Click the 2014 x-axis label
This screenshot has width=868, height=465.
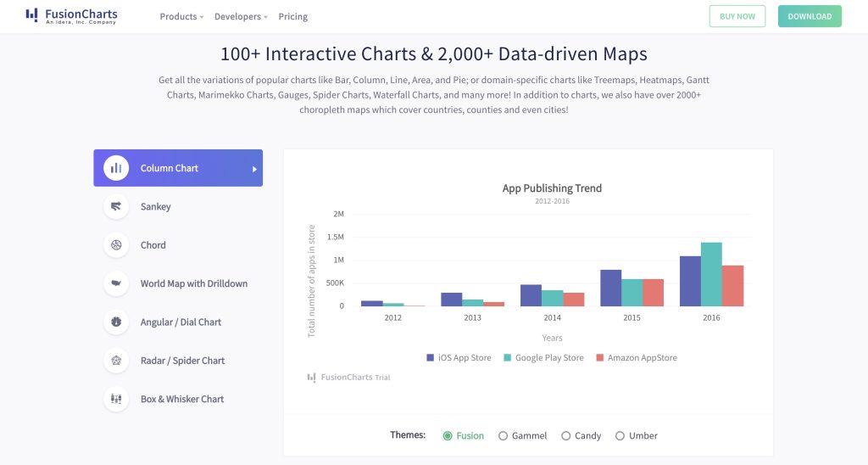552,317
